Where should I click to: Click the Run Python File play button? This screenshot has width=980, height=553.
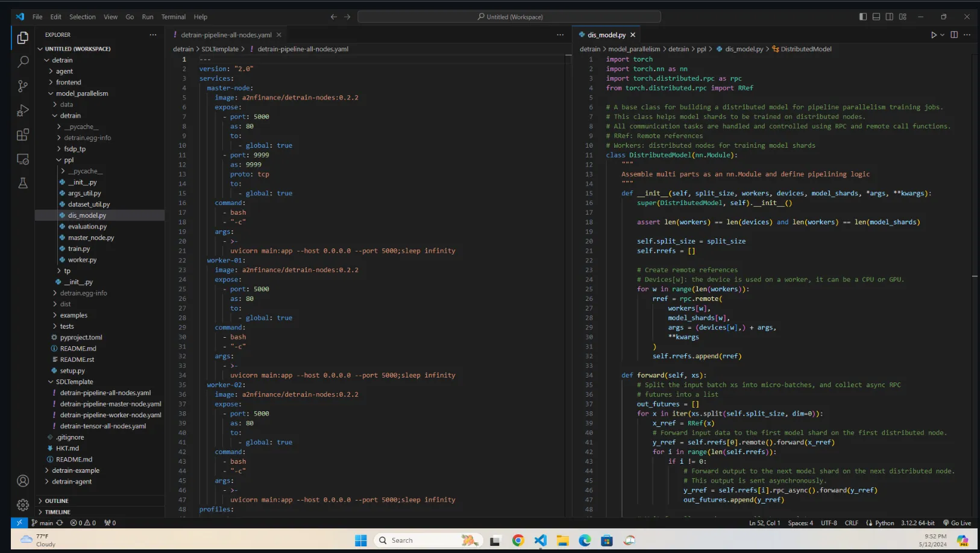coord(934,35)
